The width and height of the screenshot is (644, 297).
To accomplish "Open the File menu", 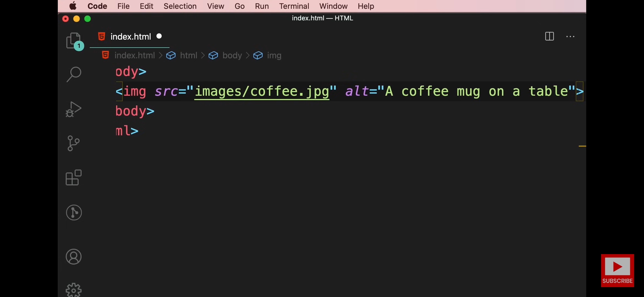I will (123, 6).
